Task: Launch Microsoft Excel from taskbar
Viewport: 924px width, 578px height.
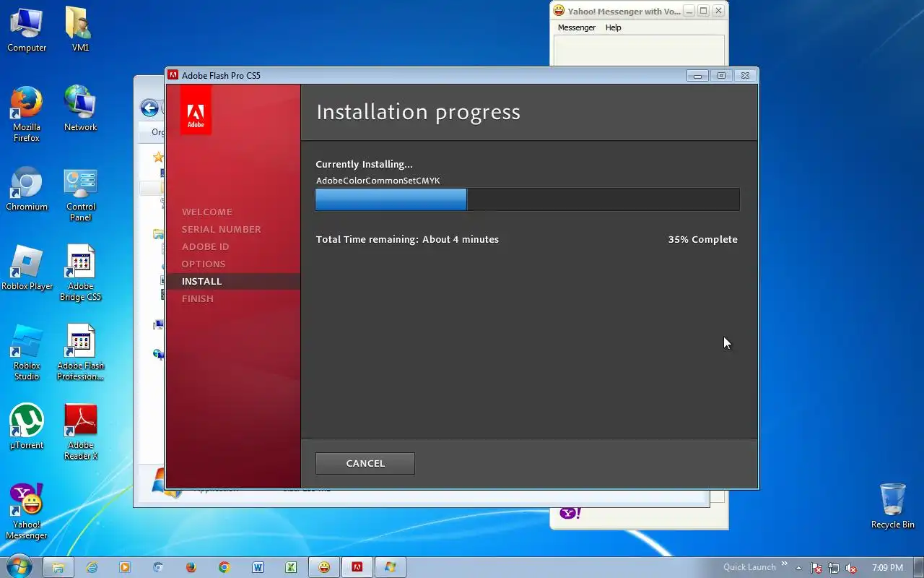Action: [291, 567]
